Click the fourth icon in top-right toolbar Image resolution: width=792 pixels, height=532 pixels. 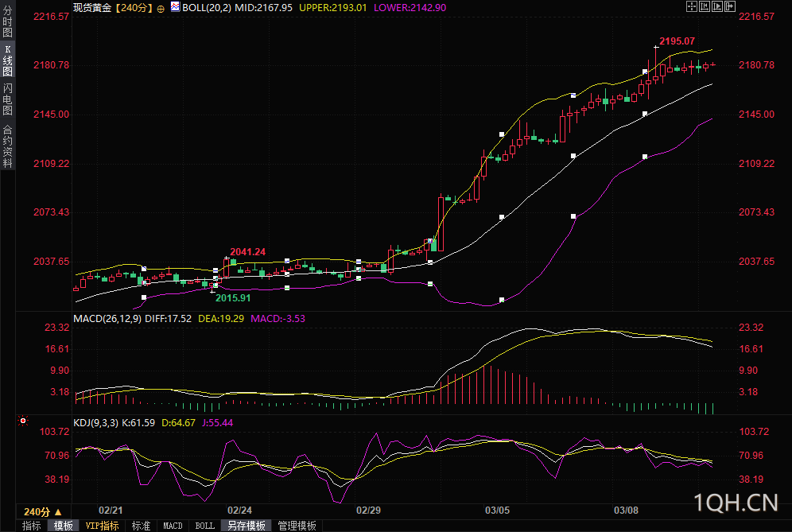[x=730, y=7]
